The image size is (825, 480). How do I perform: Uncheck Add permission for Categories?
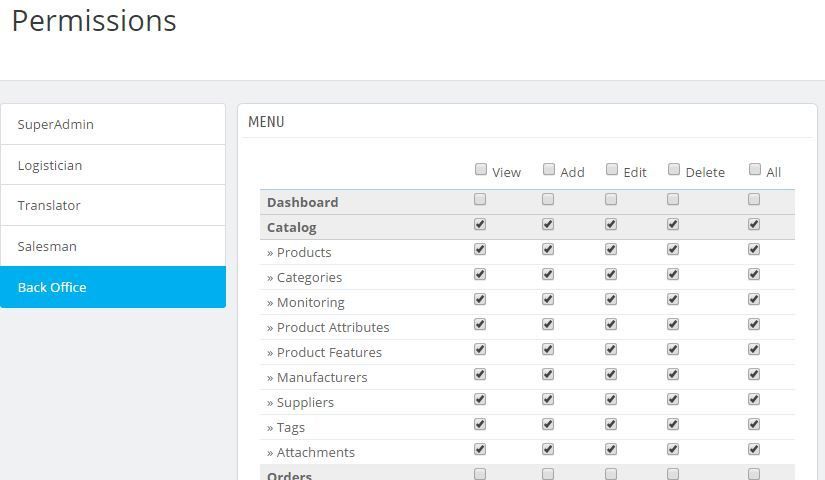tap(548, 275)
